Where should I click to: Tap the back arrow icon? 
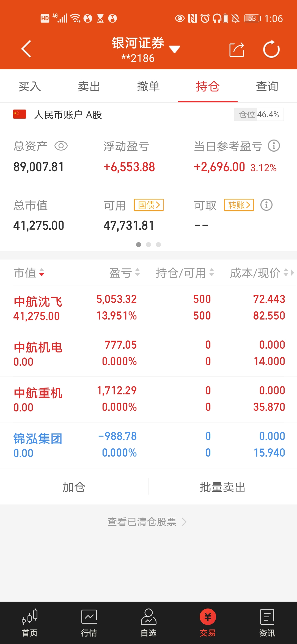(x=26, y=49)
